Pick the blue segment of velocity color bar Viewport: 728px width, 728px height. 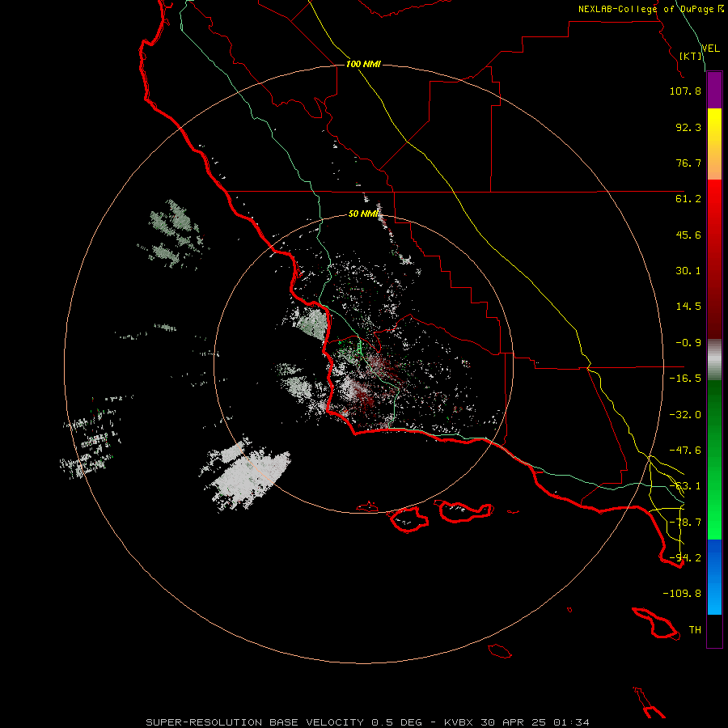pos(714,577)
